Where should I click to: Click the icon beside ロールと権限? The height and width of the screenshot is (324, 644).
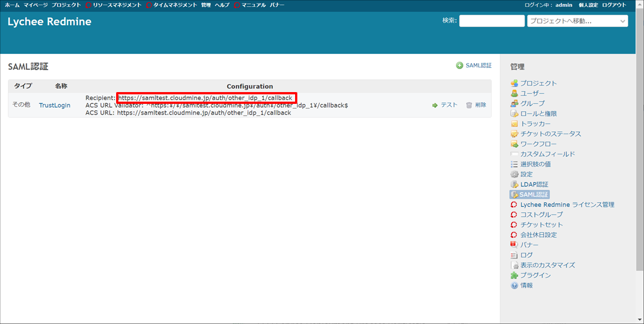click(x=514, y=113)
